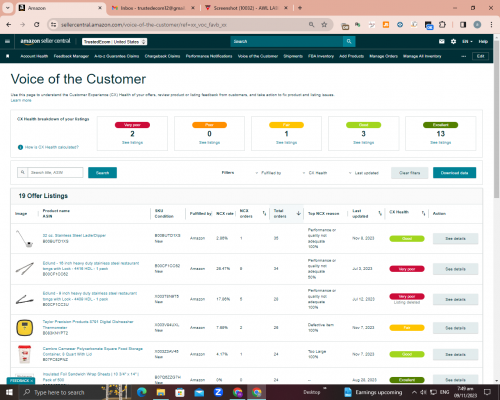The width and height of the screenshot is (500, 400).
Task: Open the notifications icon in system tray
Action: click(x=487, y=392)
